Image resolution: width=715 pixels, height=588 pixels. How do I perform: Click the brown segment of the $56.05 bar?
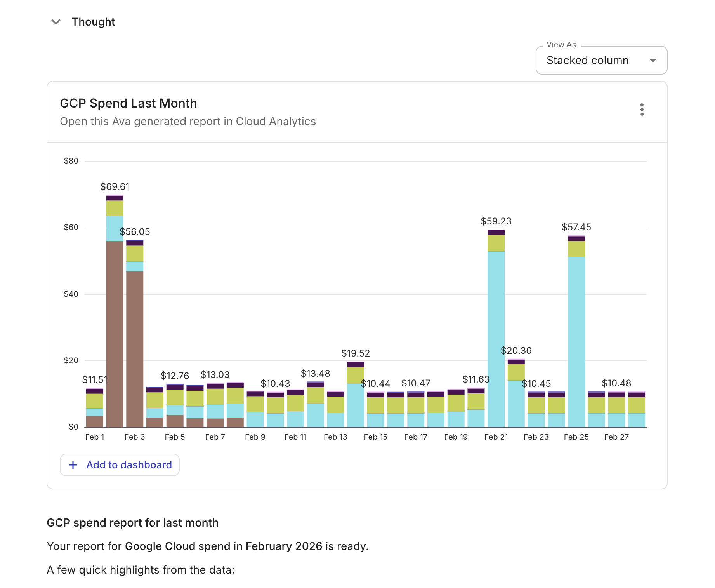[x=135, y=350]
